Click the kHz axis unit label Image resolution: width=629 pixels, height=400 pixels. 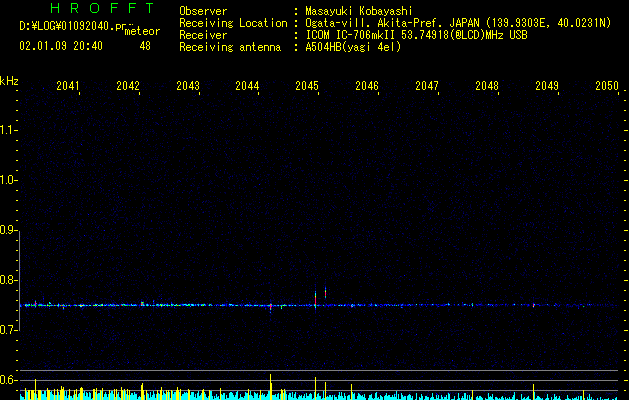click(9, 81)
